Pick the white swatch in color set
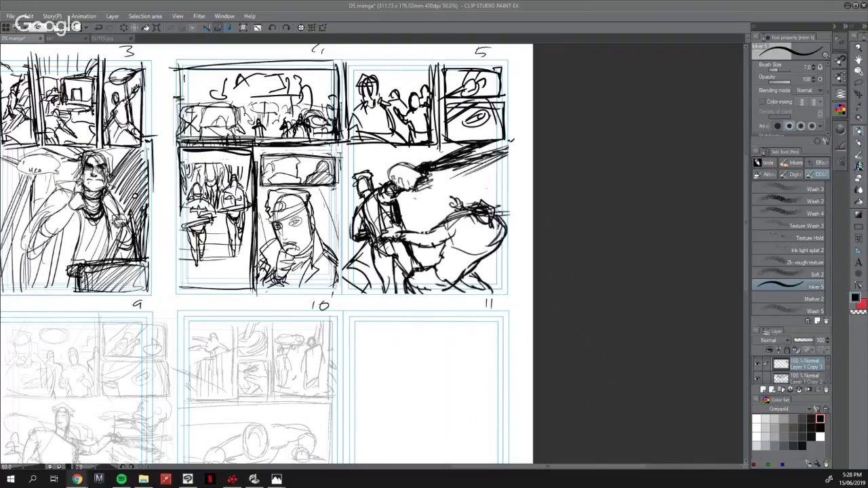 (x=757, y=420)
